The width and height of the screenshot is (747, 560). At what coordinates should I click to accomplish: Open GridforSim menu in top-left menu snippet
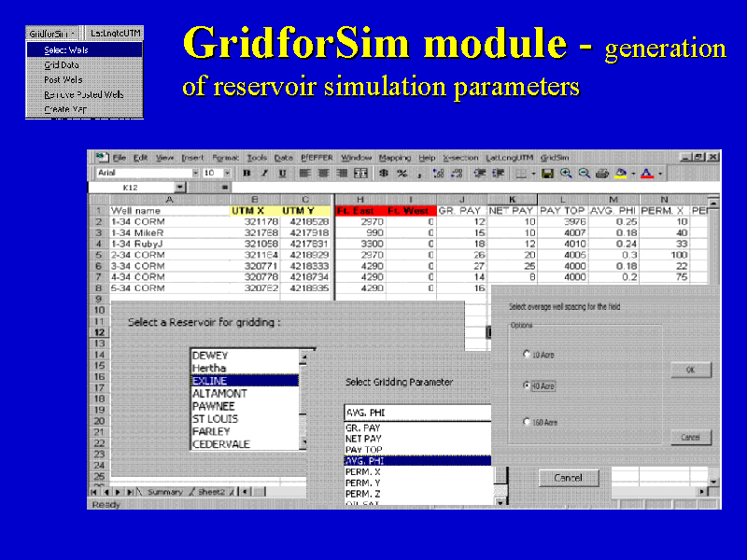(x=51, y=34)
